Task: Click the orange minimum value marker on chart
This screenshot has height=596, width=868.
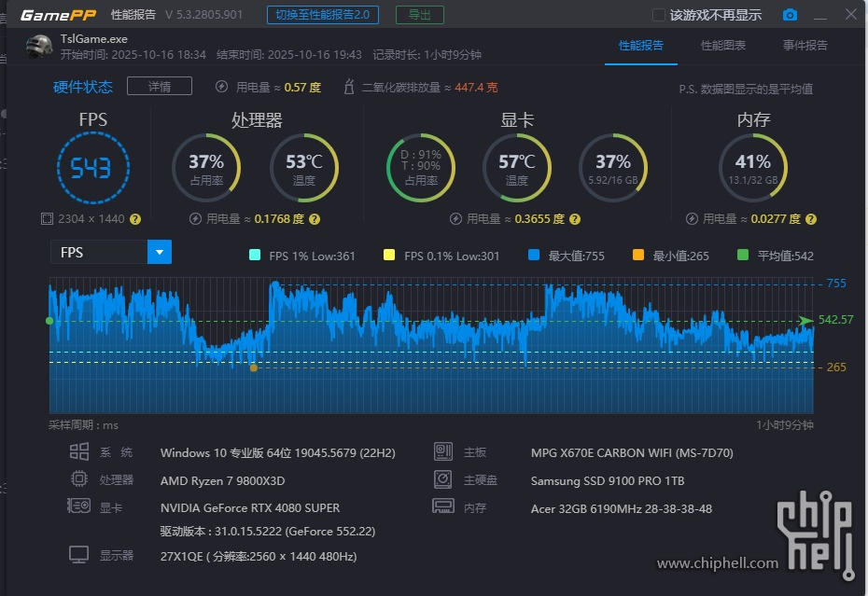Action: click(253, 367)
